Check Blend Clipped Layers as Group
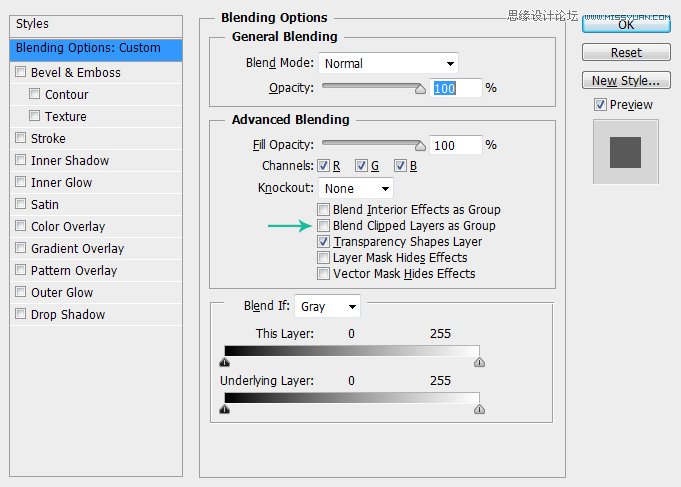This screenshot has height=487, width=681. coord(323,225)
